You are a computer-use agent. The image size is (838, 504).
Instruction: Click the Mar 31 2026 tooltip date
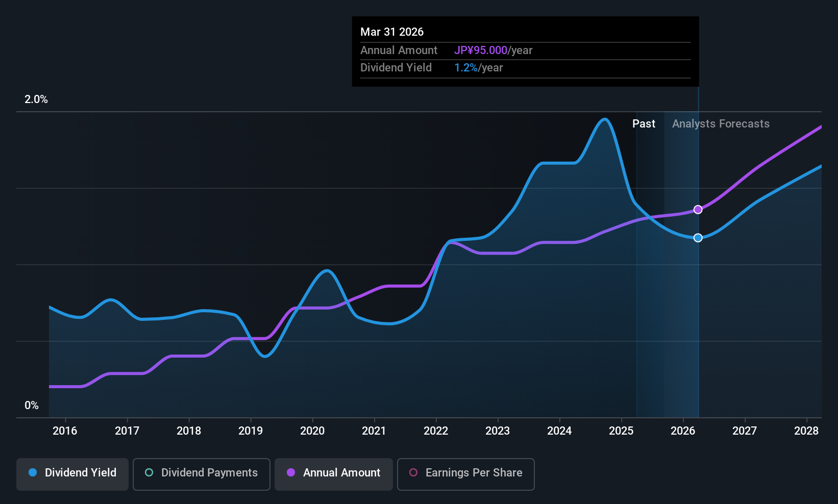click(392, 32)
